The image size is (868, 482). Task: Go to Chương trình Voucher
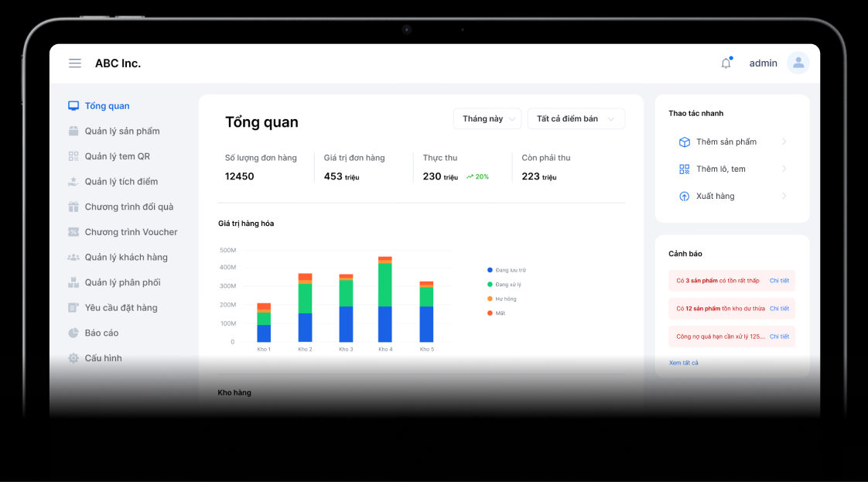point(131,232)
